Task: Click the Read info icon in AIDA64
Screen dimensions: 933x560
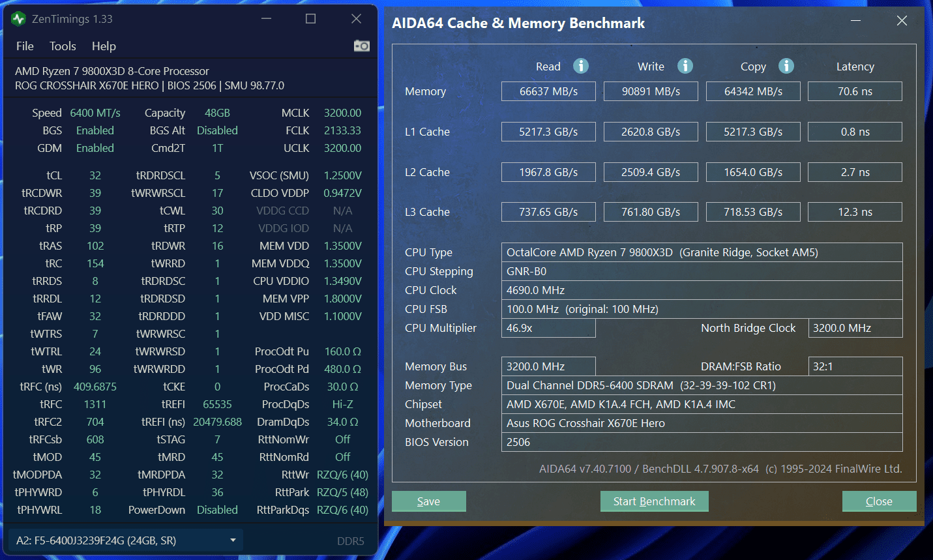Action: [x=581, y=66]
